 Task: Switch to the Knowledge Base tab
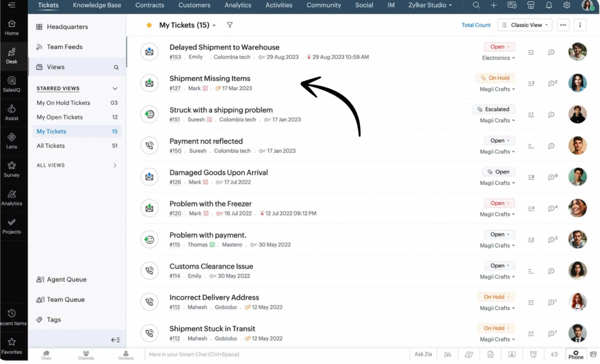(x=97, y=5)
